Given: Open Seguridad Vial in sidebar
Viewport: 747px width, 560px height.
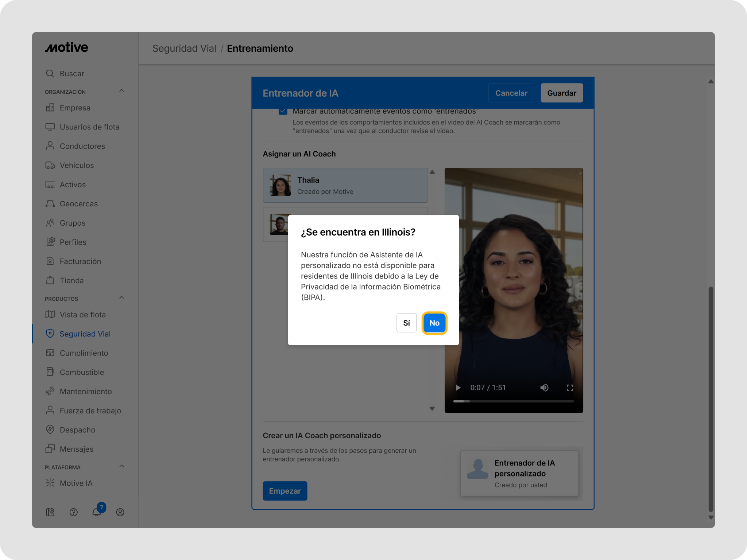Looking at the screenshot, I should click(85, 334).
